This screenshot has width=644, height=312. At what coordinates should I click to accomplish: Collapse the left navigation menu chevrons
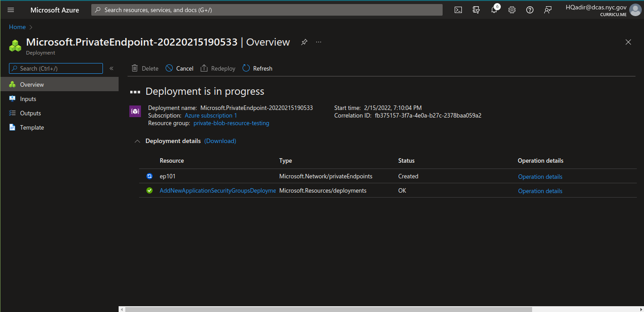point(111,68)
